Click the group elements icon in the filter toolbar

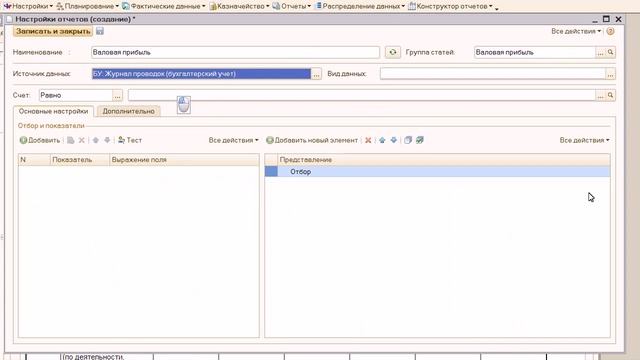point(408,140)
